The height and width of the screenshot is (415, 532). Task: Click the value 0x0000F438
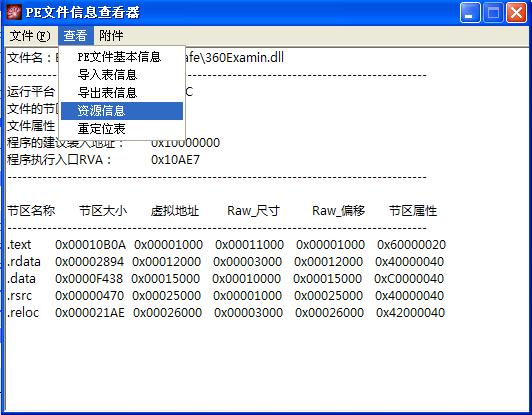click(89, 279)
